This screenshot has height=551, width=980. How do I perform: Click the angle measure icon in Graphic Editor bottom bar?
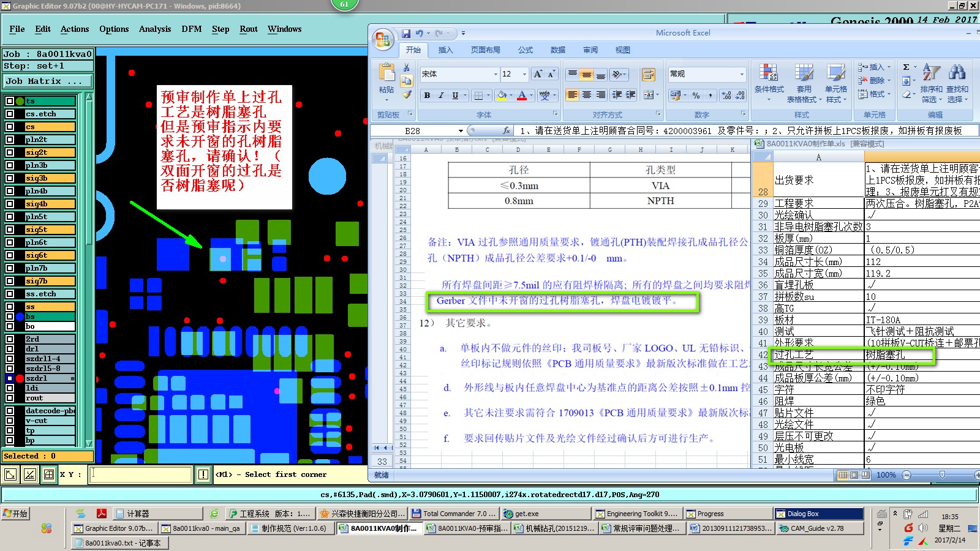pos(29,474)
